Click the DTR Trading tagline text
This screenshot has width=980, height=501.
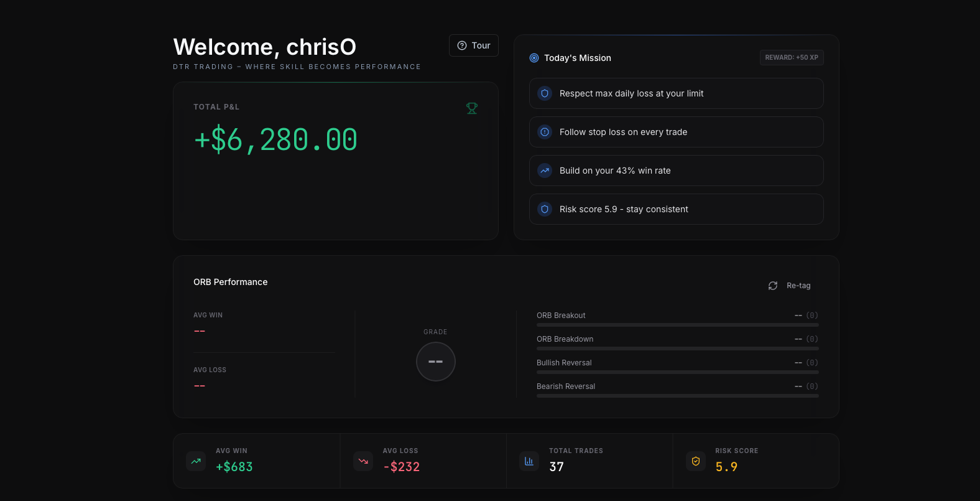click(297, 67)
